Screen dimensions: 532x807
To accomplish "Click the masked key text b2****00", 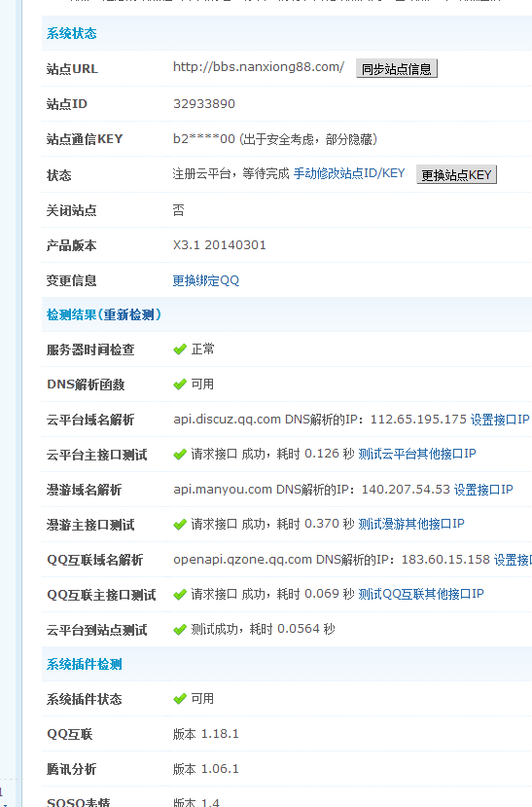I will [x=204, y=139].
